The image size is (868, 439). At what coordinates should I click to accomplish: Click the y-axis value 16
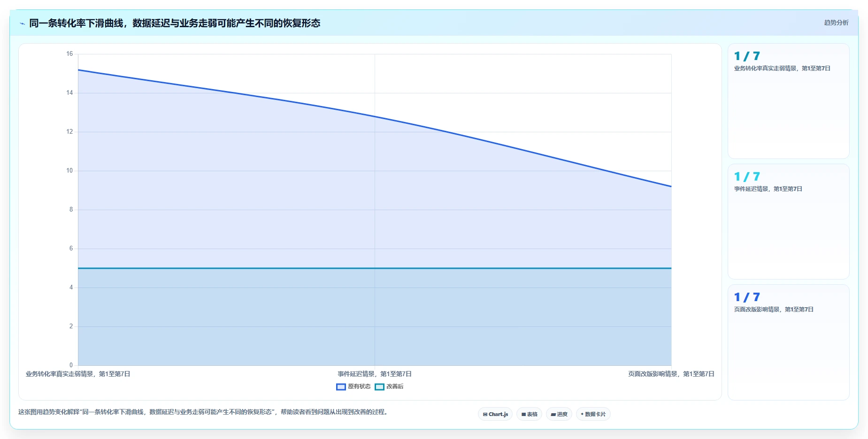click(x=69, y=54)
